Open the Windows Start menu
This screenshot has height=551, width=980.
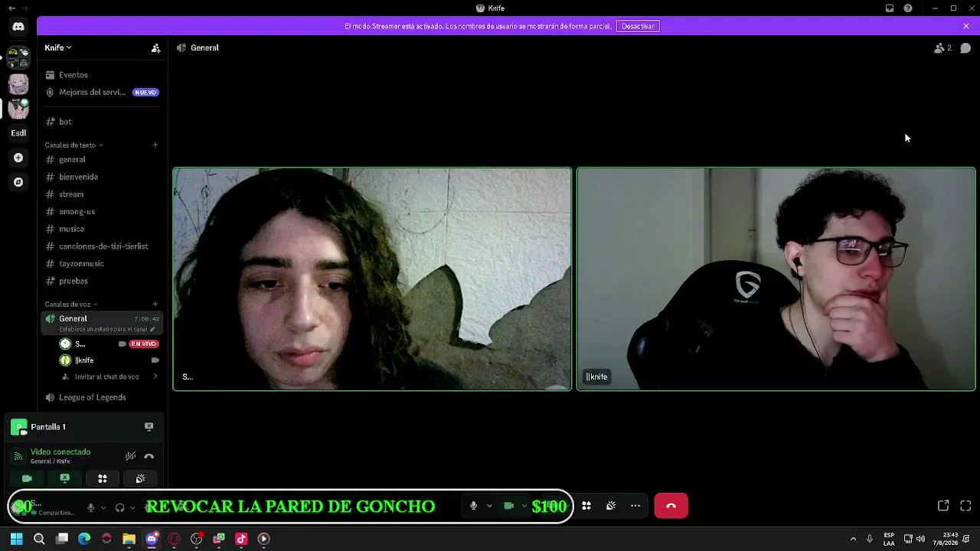point(16,539)
